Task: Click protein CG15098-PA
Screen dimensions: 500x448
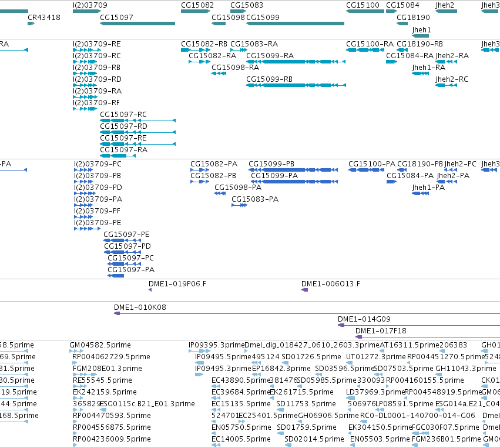Action: pyautogui.click(x=220, y=193)
